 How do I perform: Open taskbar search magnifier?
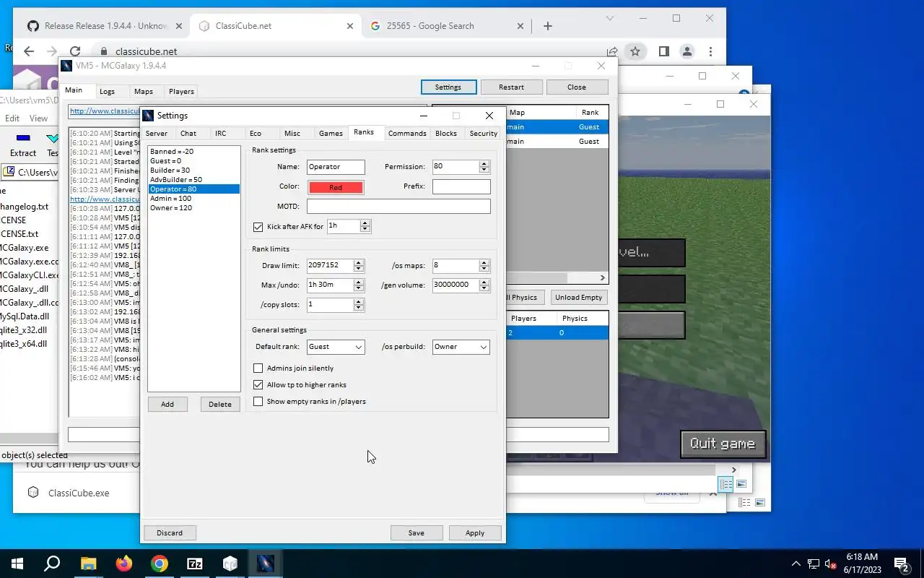click(x=52, y=564)
